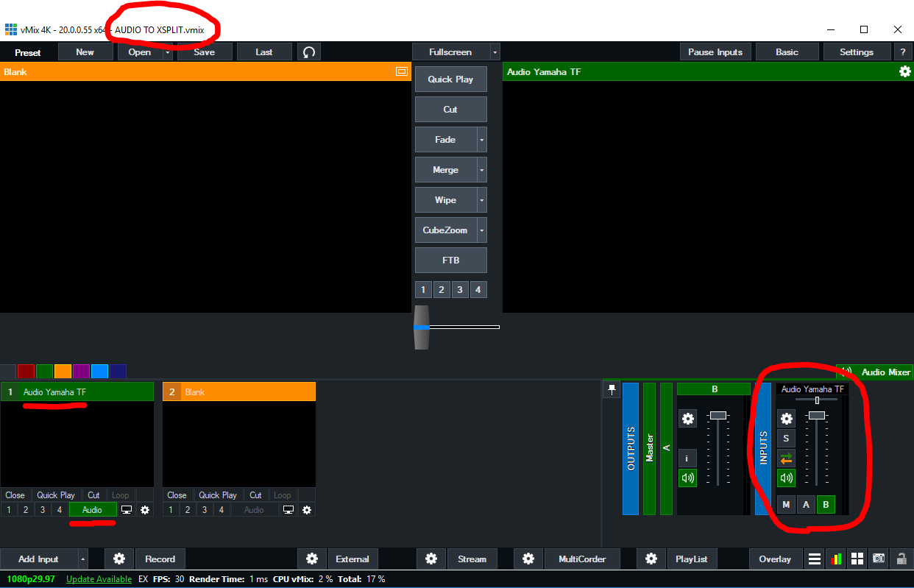Click the Audio Yamaha TF volume fader handle
Screen dimensions: 914x588
point(817,415)
